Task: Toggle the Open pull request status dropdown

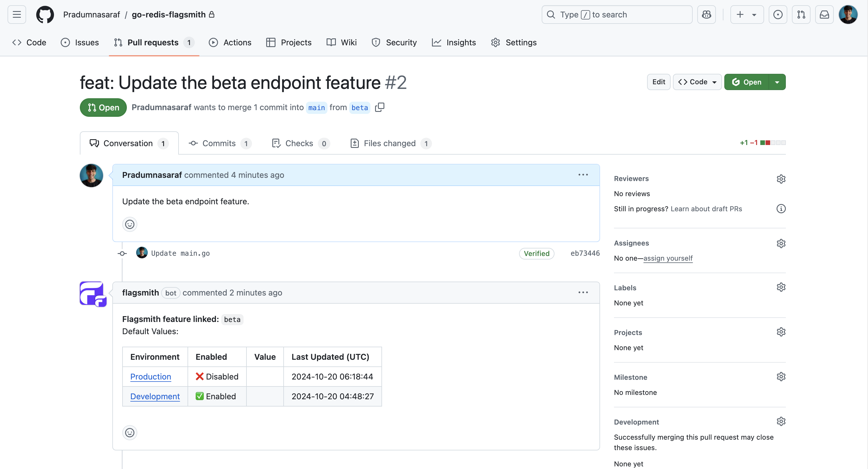Action: pos(777,82)
